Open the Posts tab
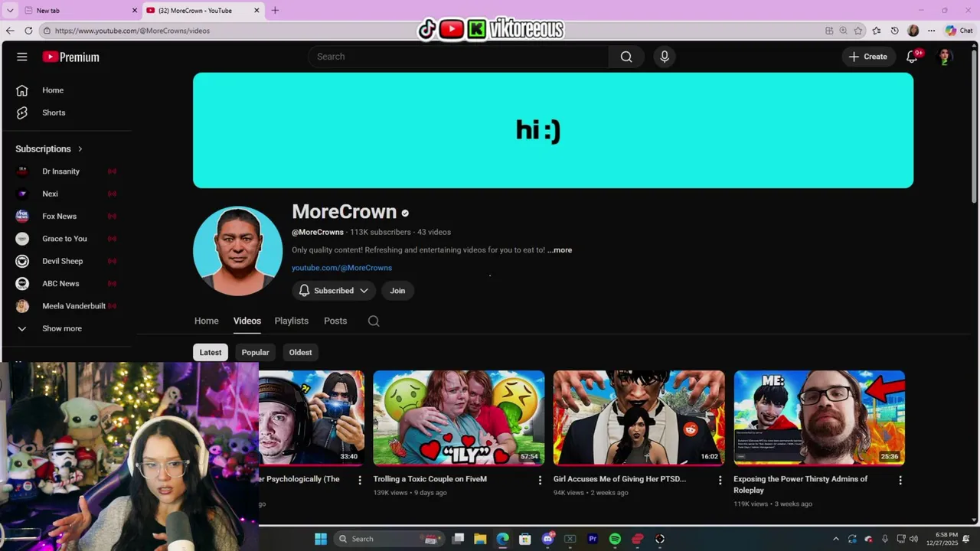Image resolution: width=980 pixels, height=551 pixels. pyautogui.click(x=335, y=321)
